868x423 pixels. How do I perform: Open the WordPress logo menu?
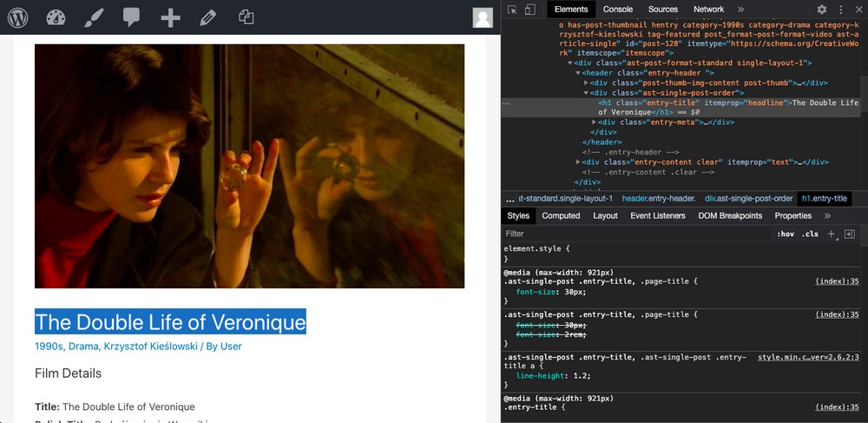point(17,17)
